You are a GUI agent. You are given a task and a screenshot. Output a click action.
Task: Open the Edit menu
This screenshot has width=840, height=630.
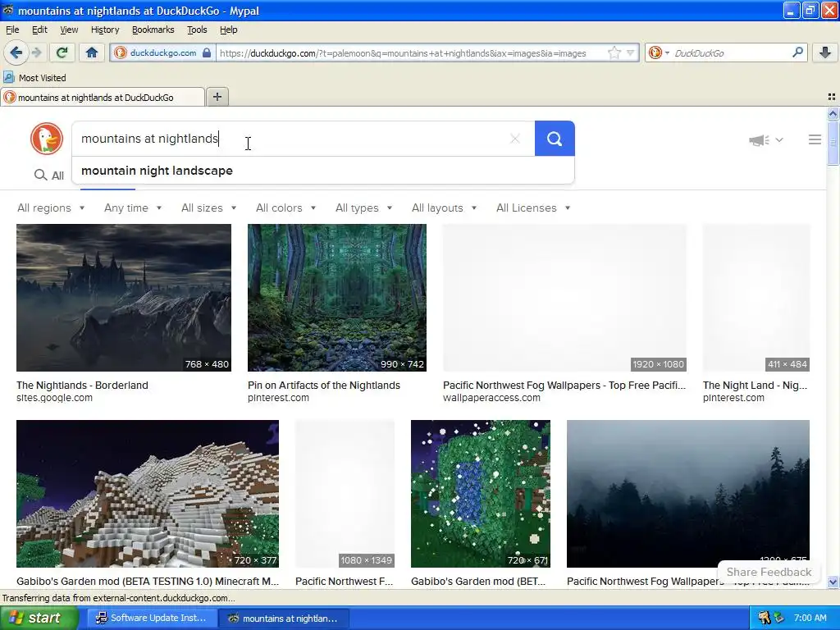pyautogui.click(x=39, y=30)
